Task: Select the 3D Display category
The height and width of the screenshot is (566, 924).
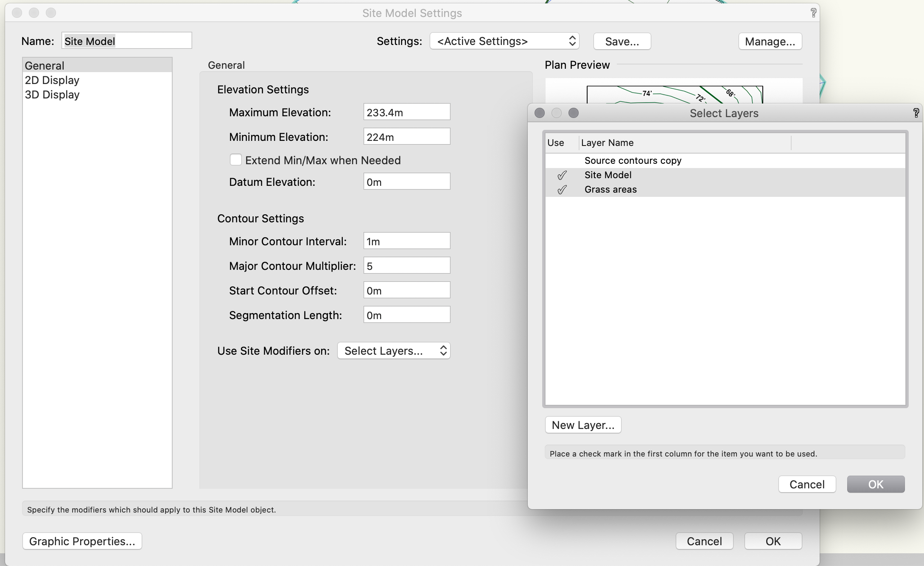Action: click(52, 95)
